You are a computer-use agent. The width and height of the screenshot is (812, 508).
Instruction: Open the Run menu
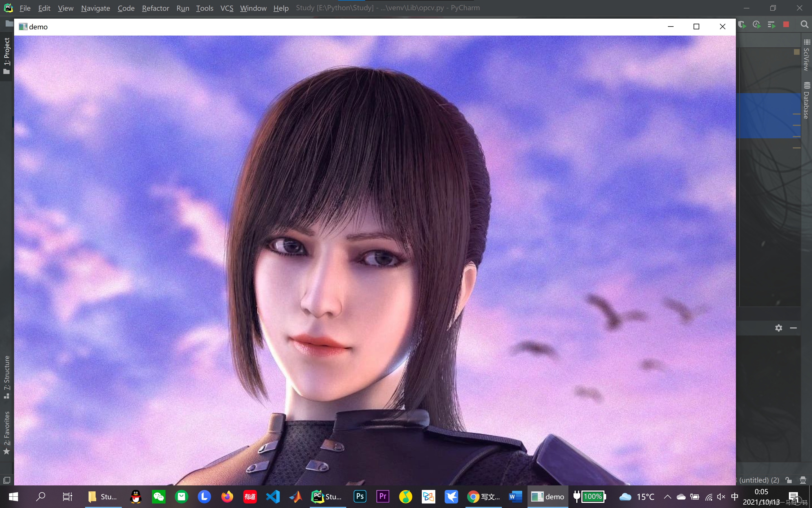point(182,8)
